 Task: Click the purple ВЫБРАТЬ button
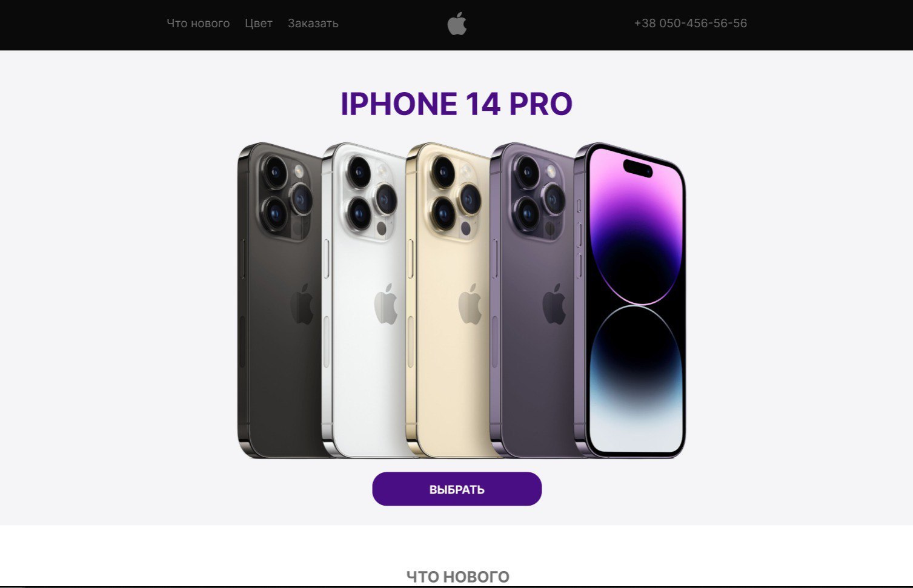(457, 489)
